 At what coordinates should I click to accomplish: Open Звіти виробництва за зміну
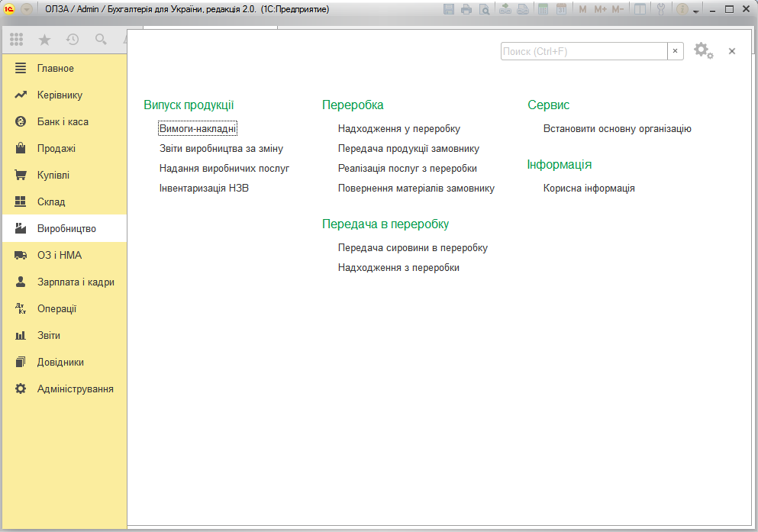[221, 149]
